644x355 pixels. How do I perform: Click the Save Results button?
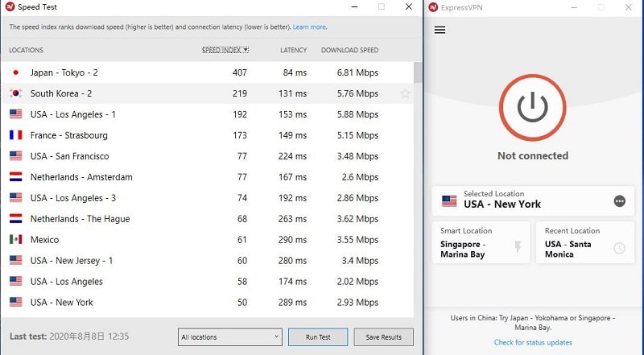(384, 337)
